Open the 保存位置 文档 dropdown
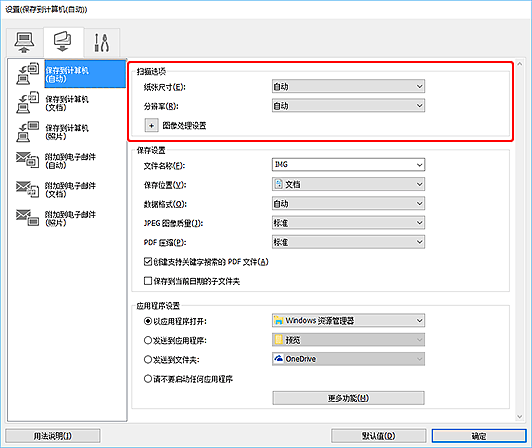Image resolution: width=532 pixels, height=448 pixels. pos(348,184)
